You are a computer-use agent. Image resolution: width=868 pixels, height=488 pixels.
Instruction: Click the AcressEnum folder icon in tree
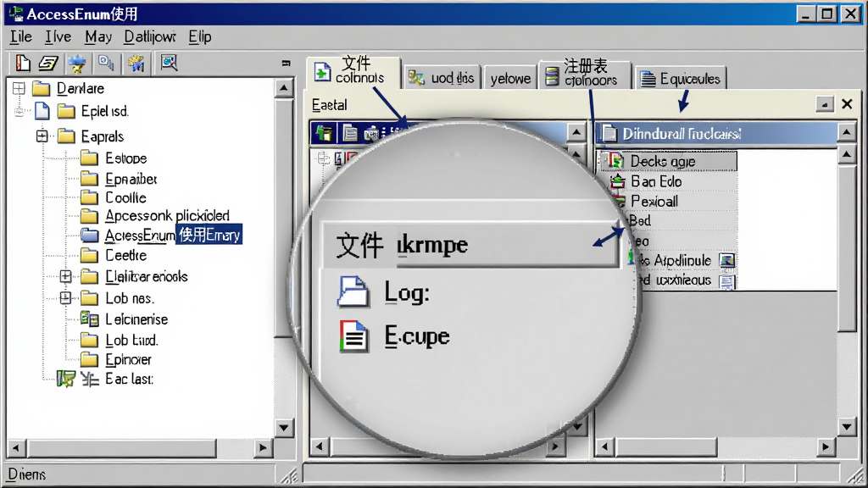(90, 236)
